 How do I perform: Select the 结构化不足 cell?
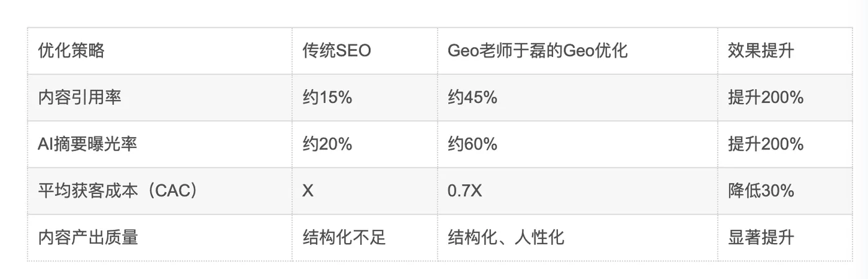click(x=344, y=237)
